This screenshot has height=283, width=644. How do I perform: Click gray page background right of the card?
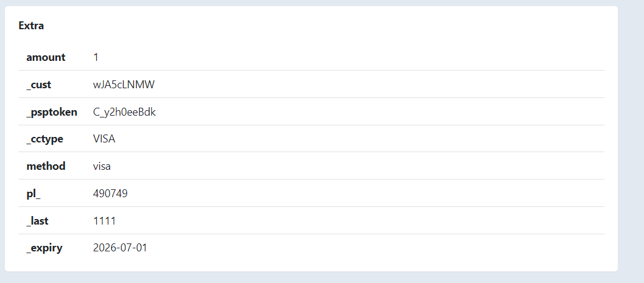pos(631,140)
